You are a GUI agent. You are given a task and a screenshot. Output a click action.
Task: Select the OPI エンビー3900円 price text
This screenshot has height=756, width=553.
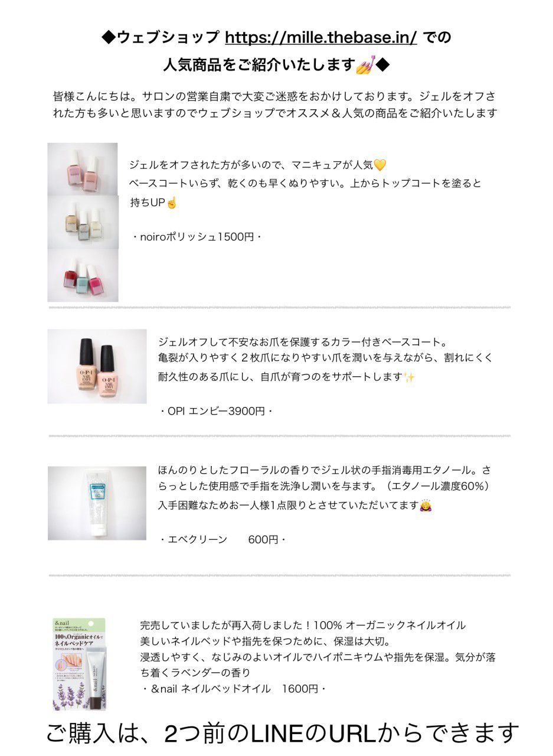(x=217, y=411)
